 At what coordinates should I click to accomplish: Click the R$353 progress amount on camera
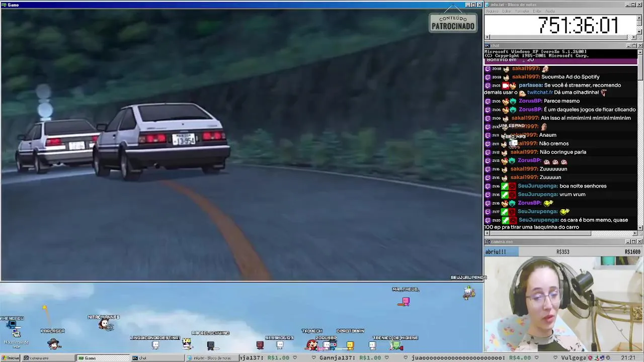tap(562, 252)
